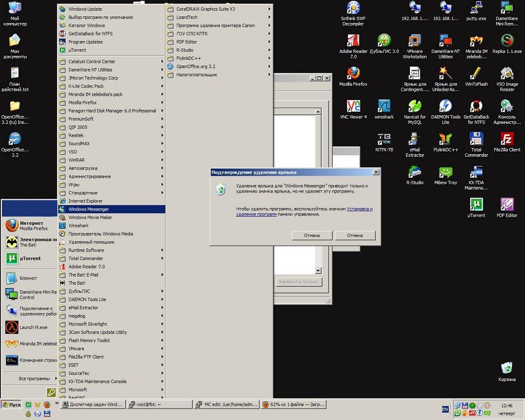The height and width of the screenshot is (420, 525).
Task: Select the FileZilla Client desktop icon
Action: [507, 142]
